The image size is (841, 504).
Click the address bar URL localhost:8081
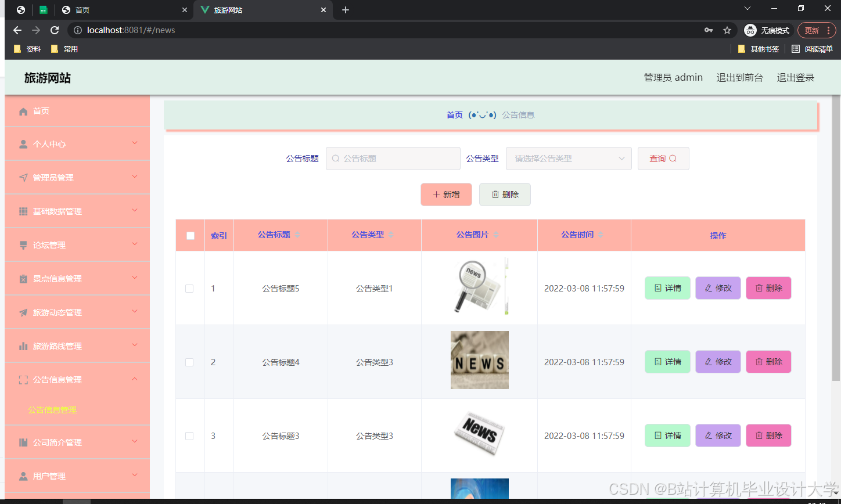point(131,30)
